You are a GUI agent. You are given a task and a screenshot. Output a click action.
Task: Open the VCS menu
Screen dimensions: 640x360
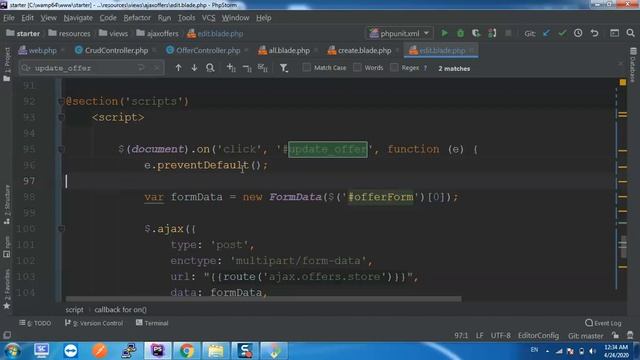pos(208,18)
